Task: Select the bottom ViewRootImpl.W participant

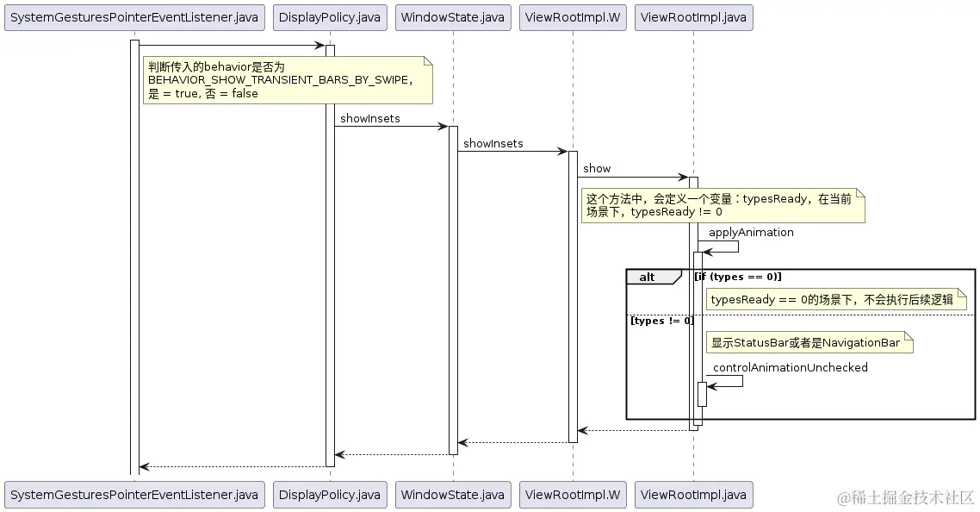Action: pos(573,495)
